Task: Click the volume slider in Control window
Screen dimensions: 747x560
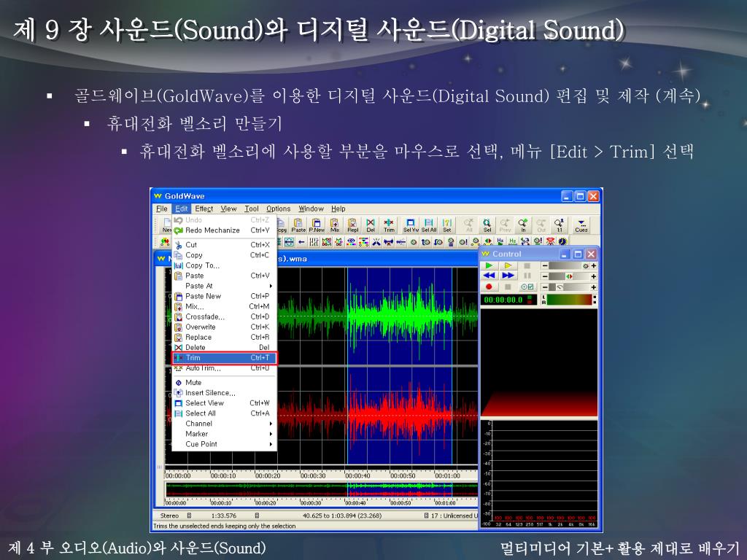Action: (x=569, y=265)
